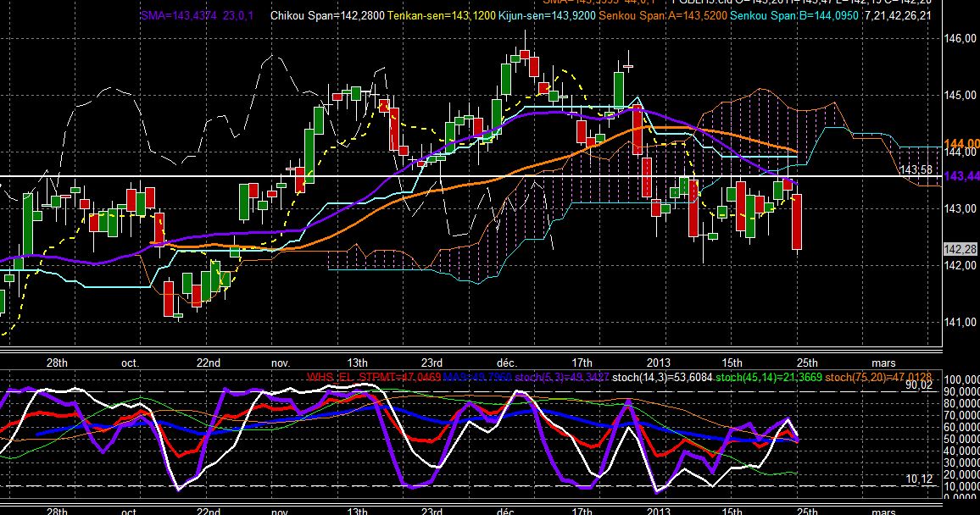Click the purple 143,44 SMA value tag
Screen dimensions: 980x515
[x=961, y=177]
